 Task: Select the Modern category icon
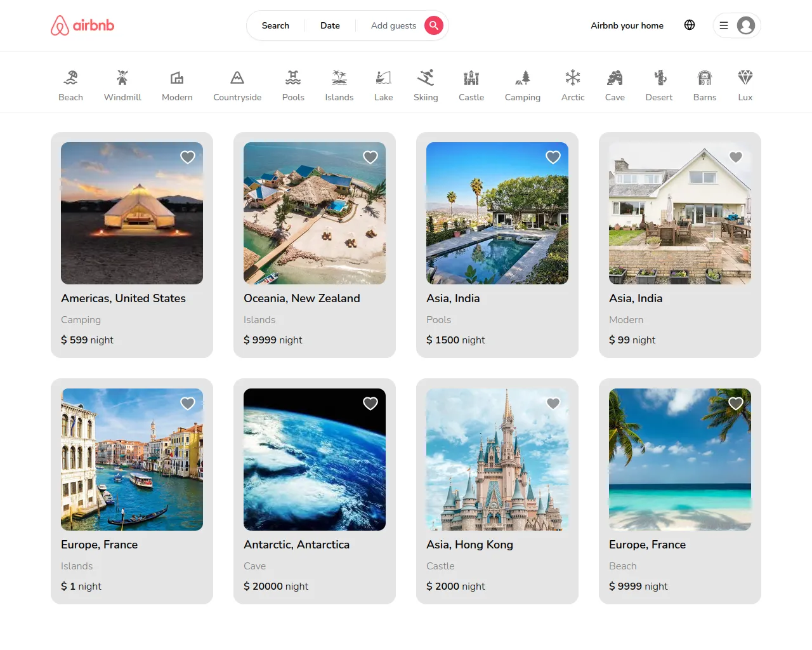tap(177, 77)
